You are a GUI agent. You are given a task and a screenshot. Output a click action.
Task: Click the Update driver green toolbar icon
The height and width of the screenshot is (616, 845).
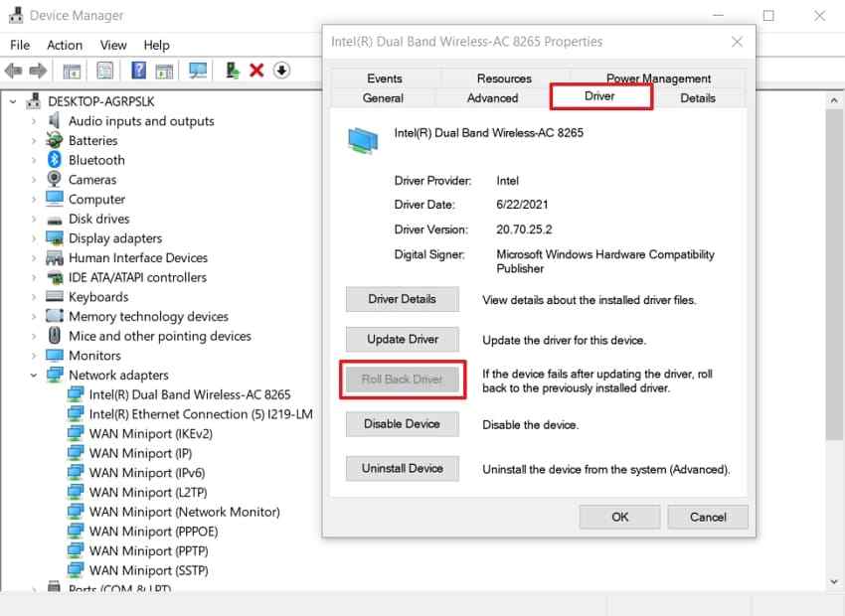pos(233,70)
